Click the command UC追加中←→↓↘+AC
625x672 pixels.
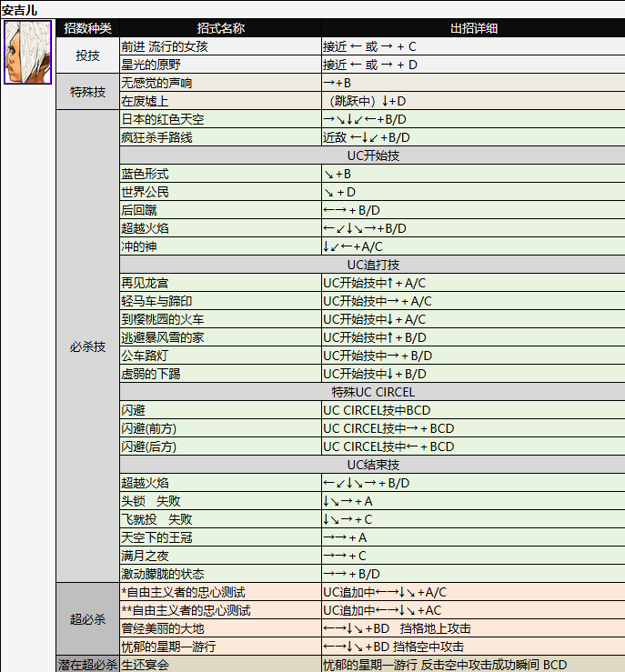[382, 610]
